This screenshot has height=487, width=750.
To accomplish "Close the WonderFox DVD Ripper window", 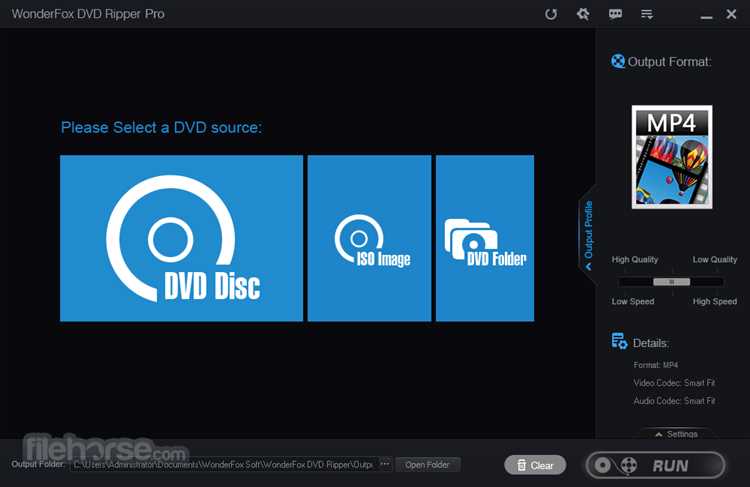I will [731, 14].
